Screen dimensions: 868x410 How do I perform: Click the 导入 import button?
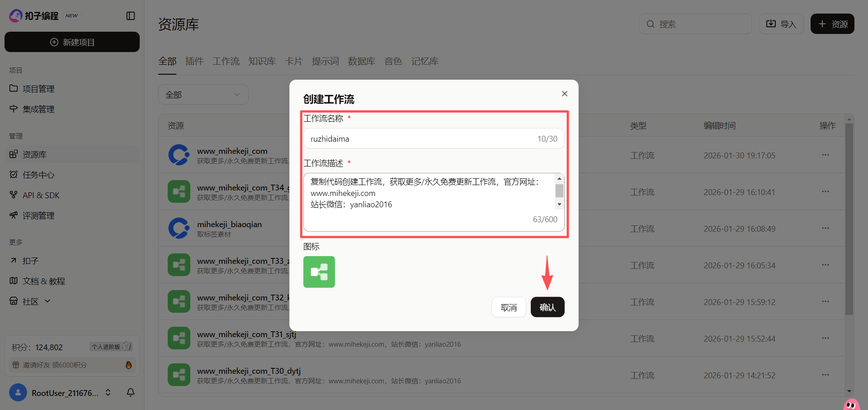click(x=781, y=24)
